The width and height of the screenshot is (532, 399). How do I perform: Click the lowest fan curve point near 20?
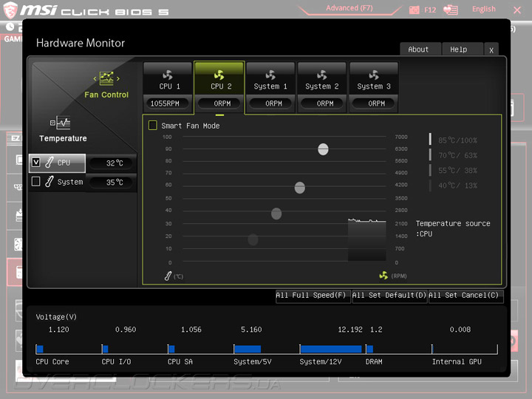(x=253, y=239)
